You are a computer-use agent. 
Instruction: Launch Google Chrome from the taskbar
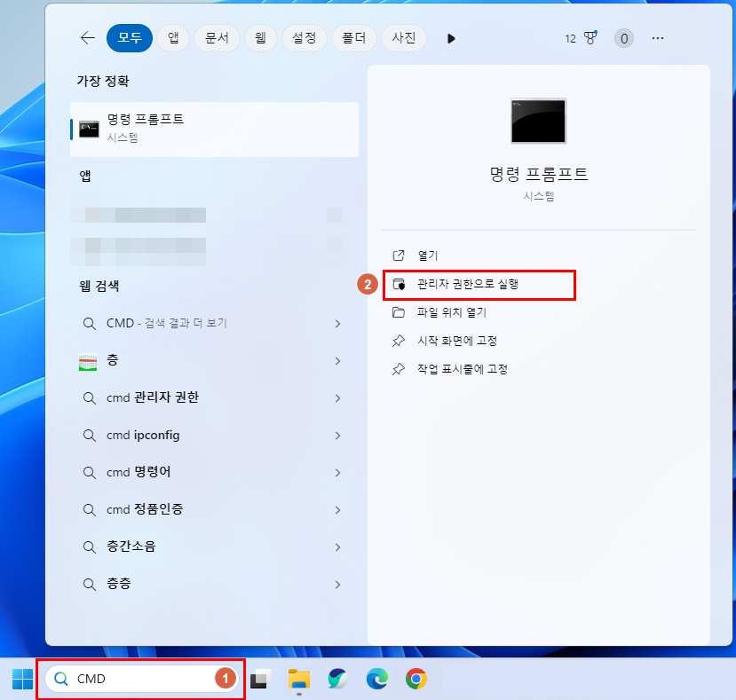(x=417, y=678)
